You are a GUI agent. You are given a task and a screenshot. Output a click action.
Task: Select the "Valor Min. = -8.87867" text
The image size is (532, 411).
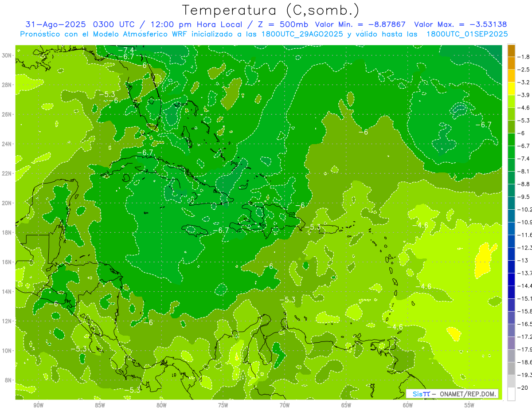coord(360,24)
